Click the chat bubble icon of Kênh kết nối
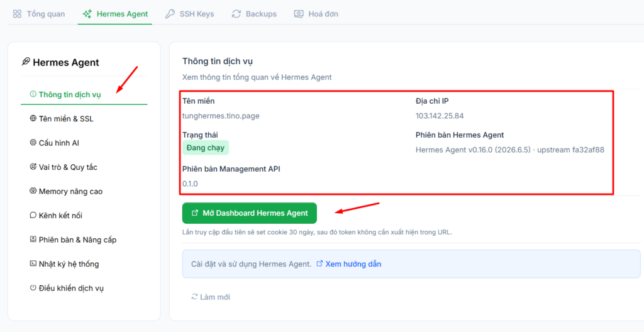 click(33, 215)
